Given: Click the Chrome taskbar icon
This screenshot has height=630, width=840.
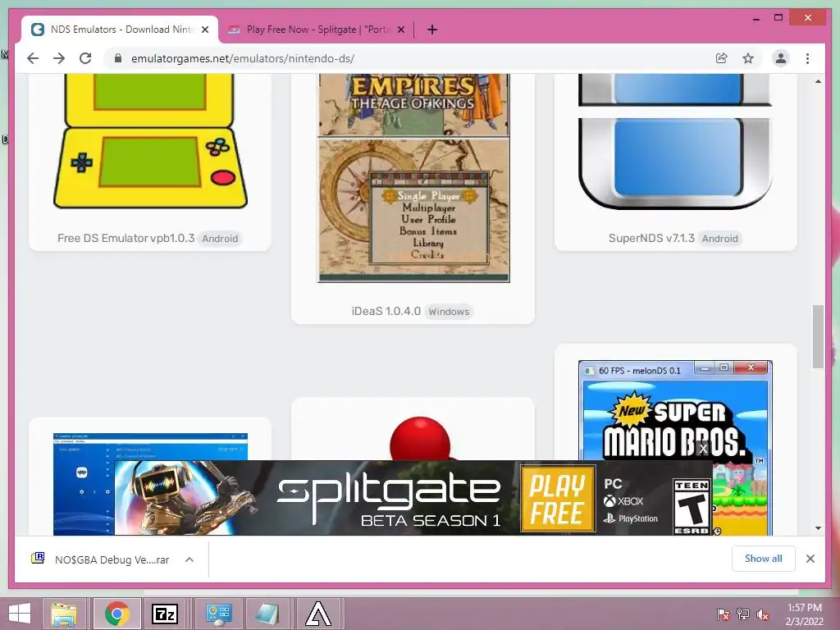Looking at the screenshot, I should [x=116, y=614].
